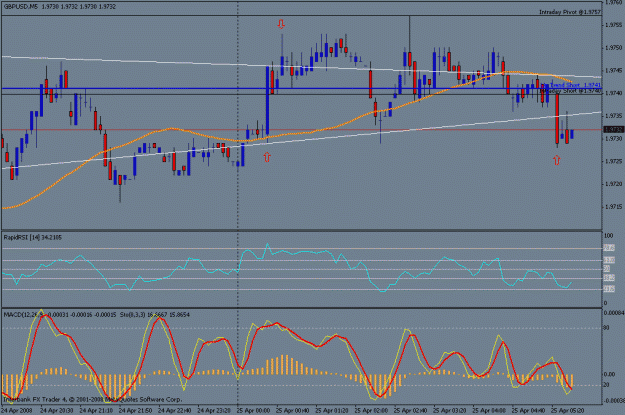
Task: Click time axis label 25 Apr 02:00
Action: pyautogui.click(x=371, y=410)
